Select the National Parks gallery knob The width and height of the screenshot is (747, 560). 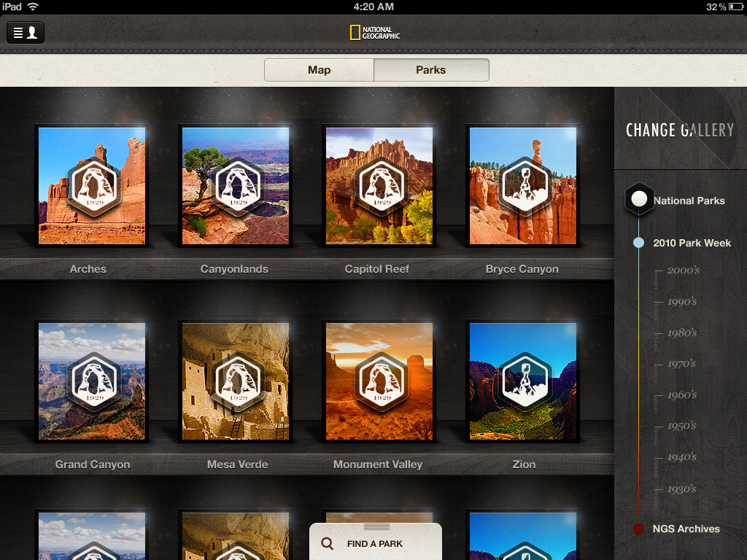(x=639, y=199)
